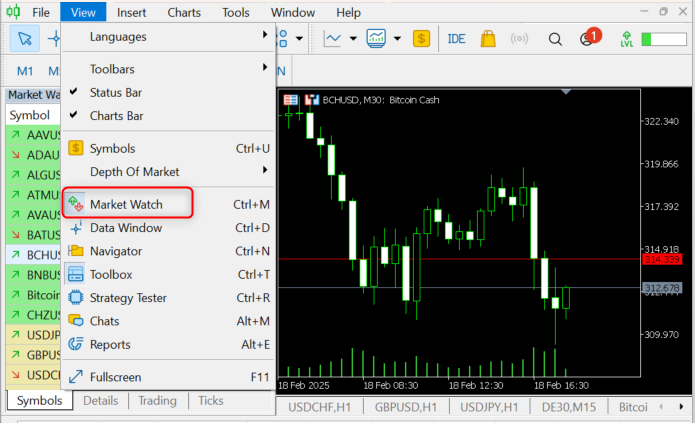Open the Market shopping bag icon
The height and width of the screenshot is (423, 695).
click(x=488, y=39)
